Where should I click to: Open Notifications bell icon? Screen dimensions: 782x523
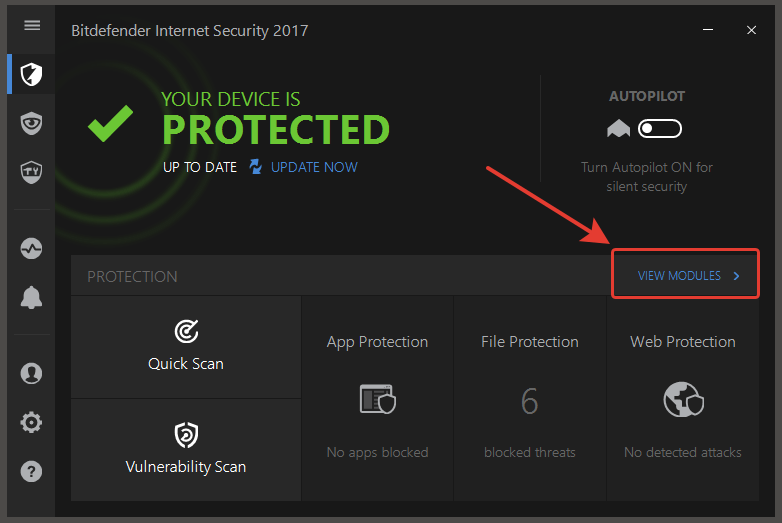pyautogui.click(x=31, y=298)
